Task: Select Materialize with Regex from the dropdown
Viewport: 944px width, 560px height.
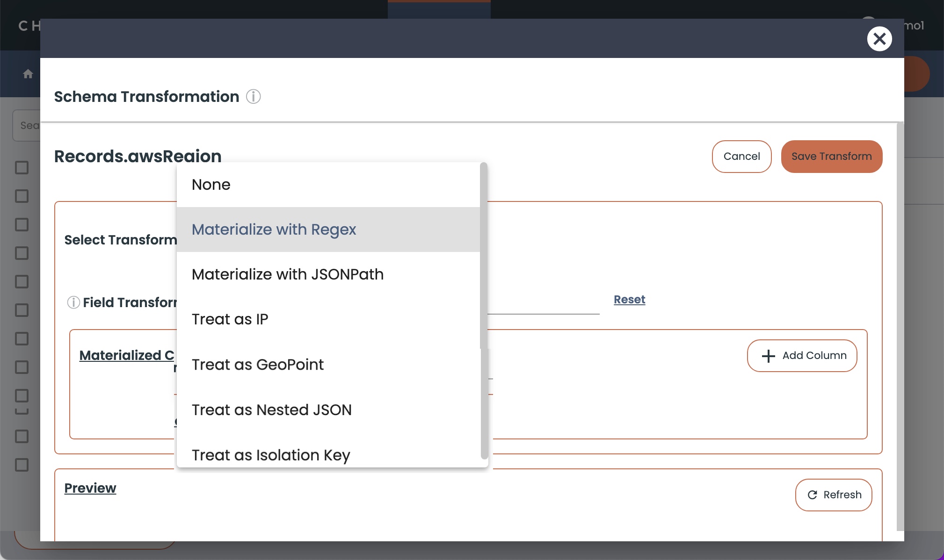Action: 274,229
